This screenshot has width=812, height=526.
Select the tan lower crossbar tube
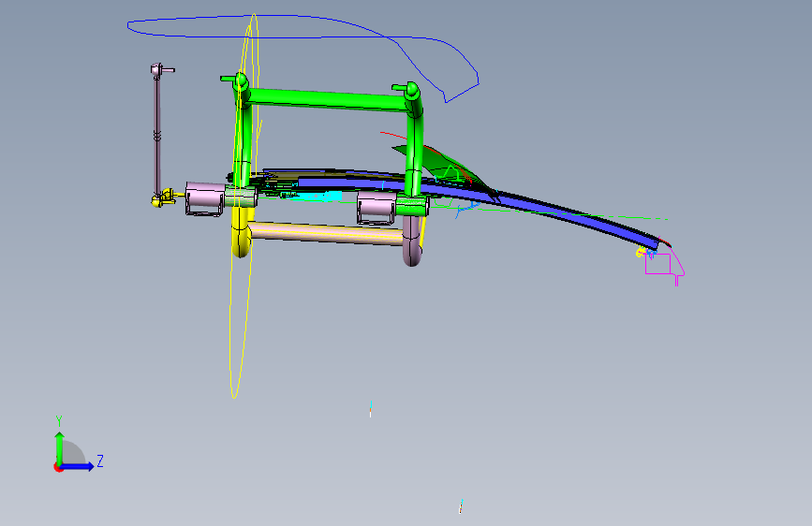tap(326, 233)
